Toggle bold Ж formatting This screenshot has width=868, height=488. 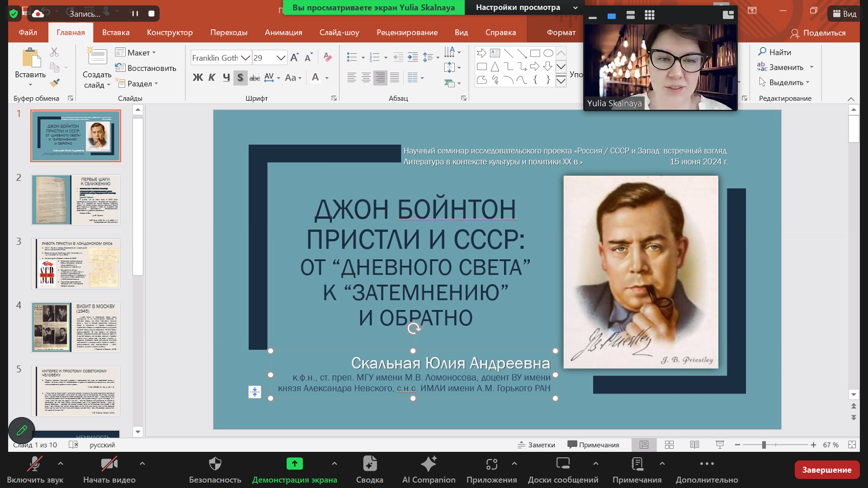point(198,78)
